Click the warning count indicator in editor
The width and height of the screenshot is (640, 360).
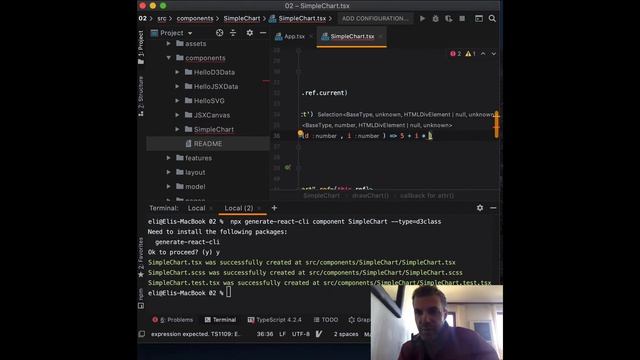tap(471, 53)
